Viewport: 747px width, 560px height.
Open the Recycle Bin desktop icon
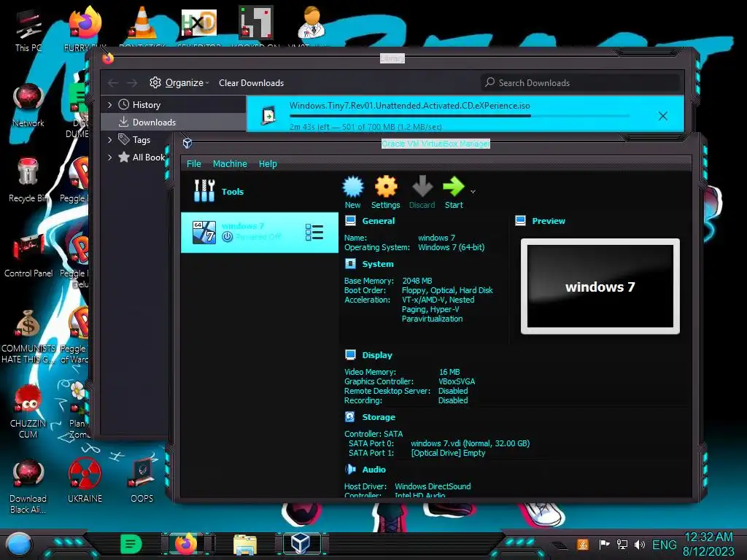(28, 180)
